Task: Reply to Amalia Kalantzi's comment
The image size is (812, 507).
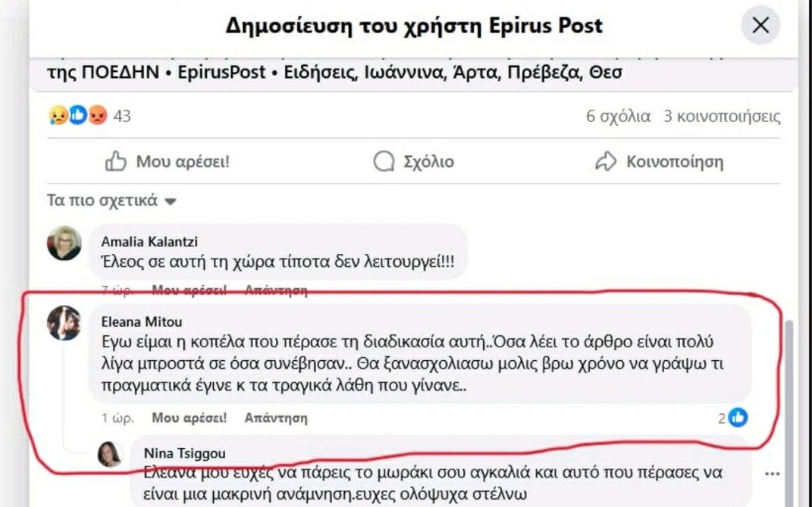Action: point(276,289)
